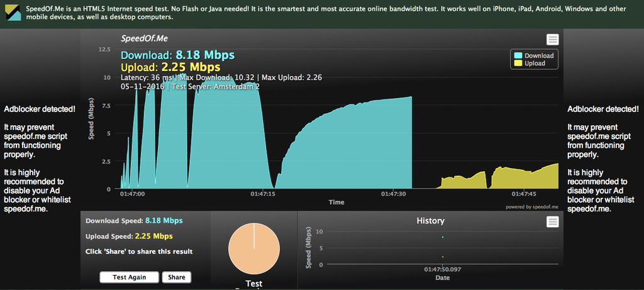The height and width of the screenshot is (290, 644).
Task: Click the Share button
Action: coord(177,277)
